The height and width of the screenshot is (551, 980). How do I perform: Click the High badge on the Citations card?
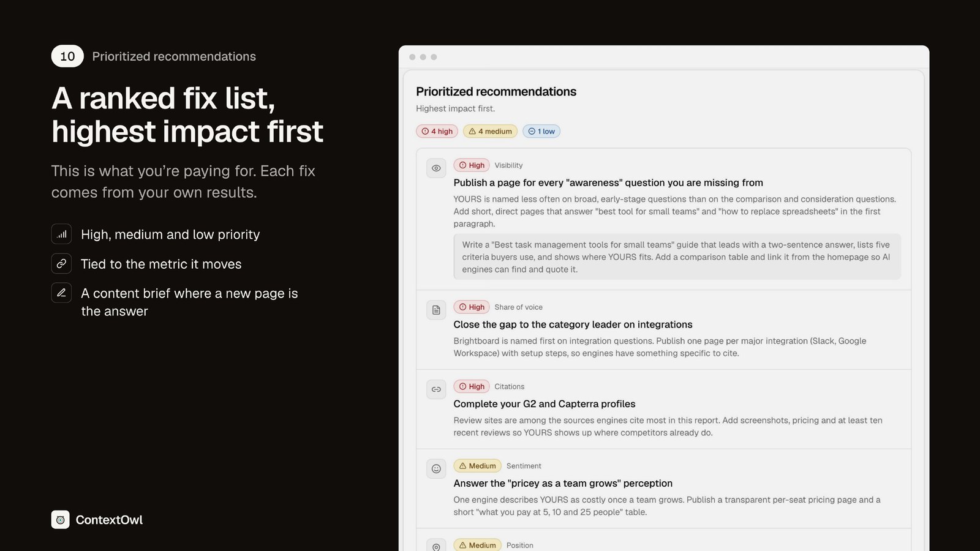click(x=472, y=387)
